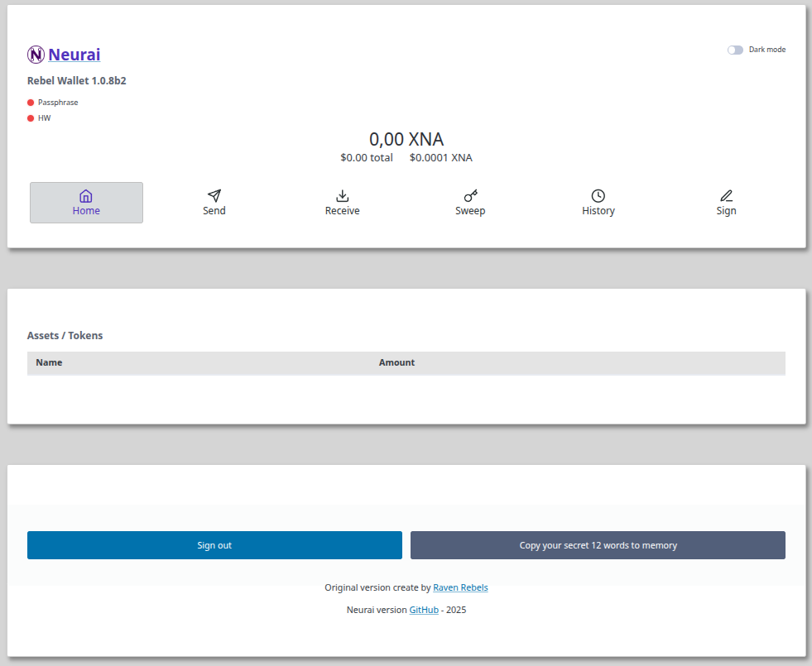Copy your secret 12 words to memory
812x666 pixels.
click(x=598, y=545)
